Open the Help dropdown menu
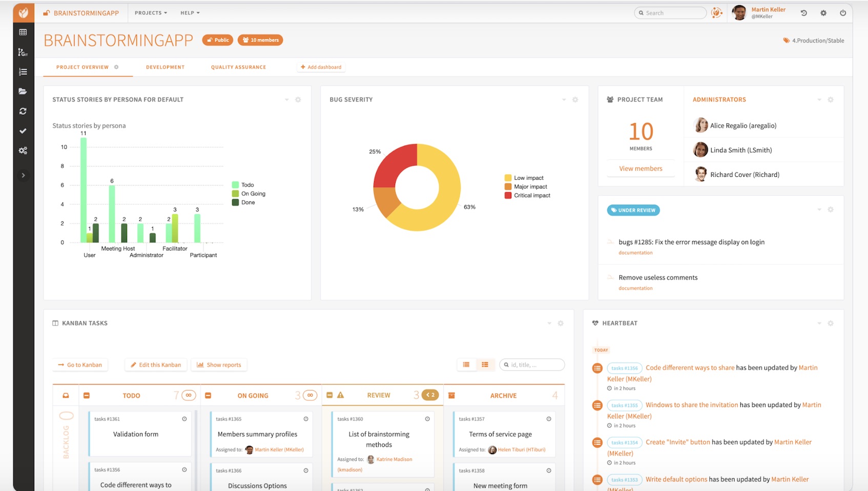 190,13
